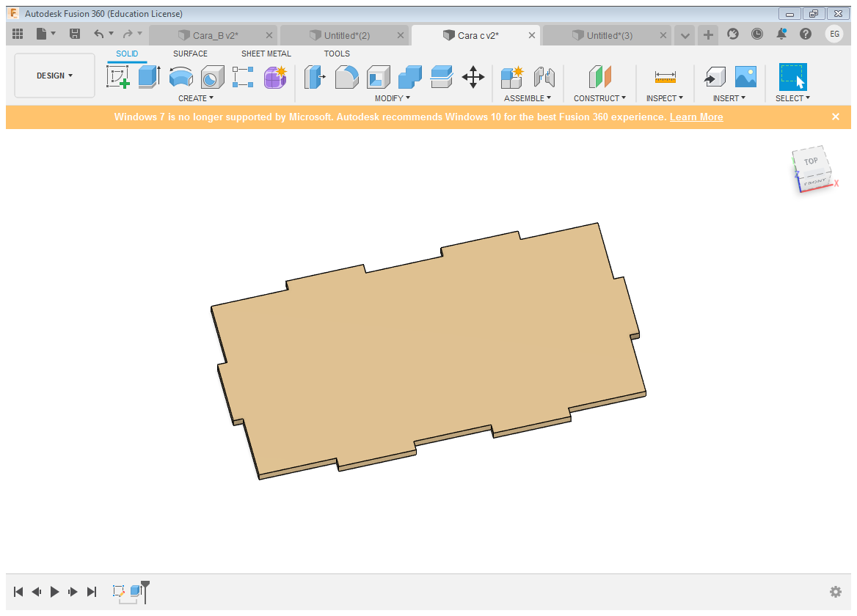
Task: Close the Cara c v2* tab
Action: [531, 35]
